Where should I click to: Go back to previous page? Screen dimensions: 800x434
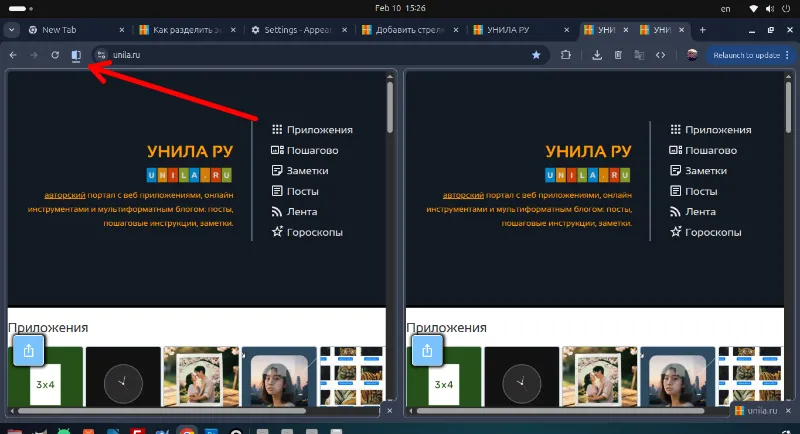point(13,55)
